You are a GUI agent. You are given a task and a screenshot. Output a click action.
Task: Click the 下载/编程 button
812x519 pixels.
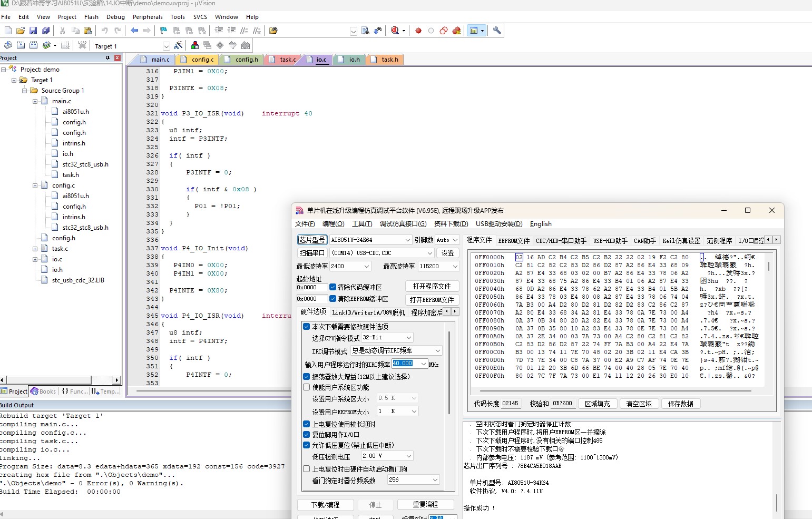pyautogui.click(x=325, y=505)
